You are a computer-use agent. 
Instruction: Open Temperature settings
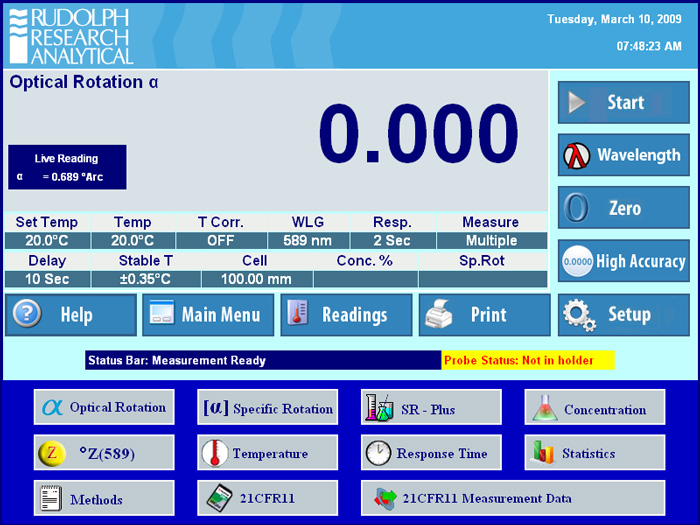268,453
